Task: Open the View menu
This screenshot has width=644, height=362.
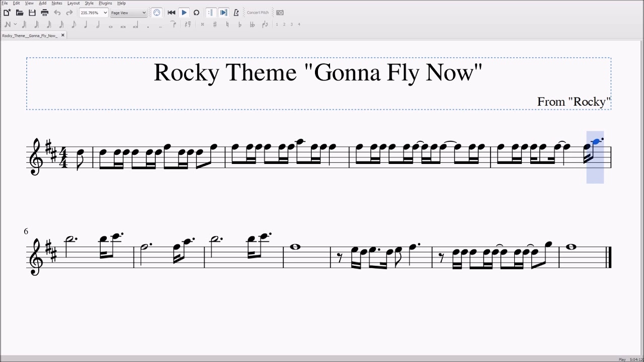Action: (x=29, y=3)
